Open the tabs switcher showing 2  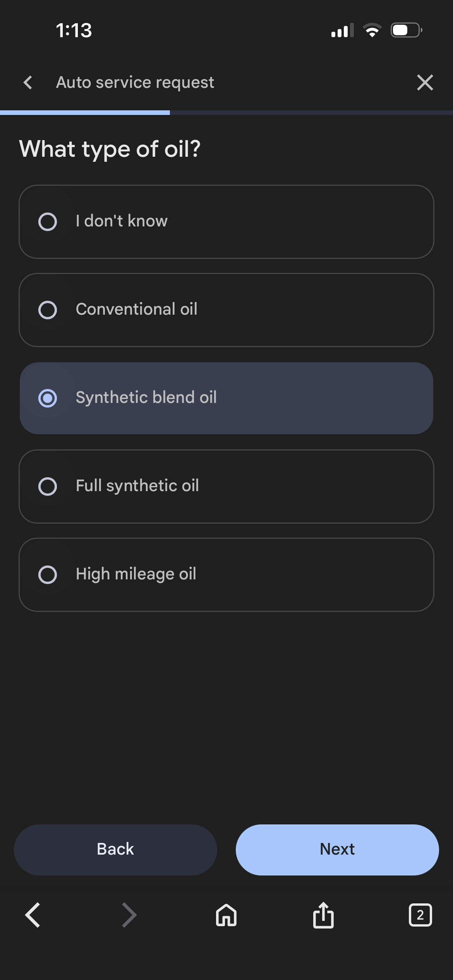(x=420, y=915)
